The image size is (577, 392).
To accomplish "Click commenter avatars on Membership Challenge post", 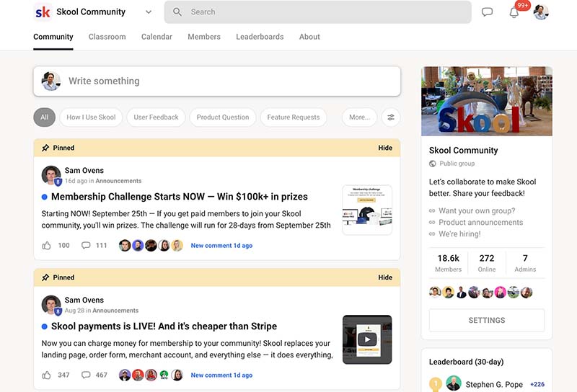I will [x=151, y=245].
